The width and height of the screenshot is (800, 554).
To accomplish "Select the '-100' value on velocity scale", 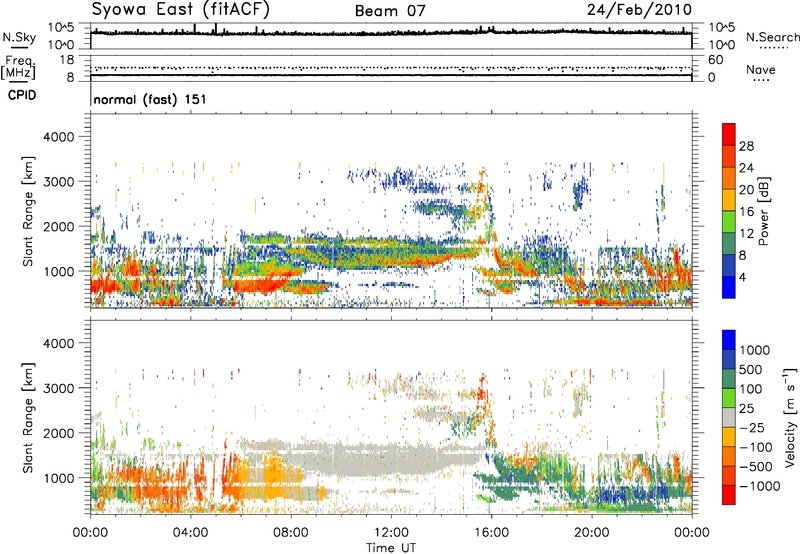I will point(755,447).
